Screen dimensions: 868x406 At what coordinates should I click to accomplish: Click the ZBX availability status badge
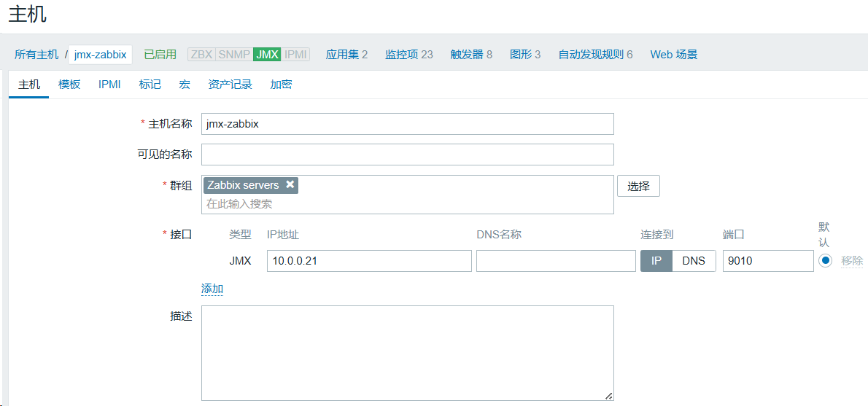pos(201,55)
